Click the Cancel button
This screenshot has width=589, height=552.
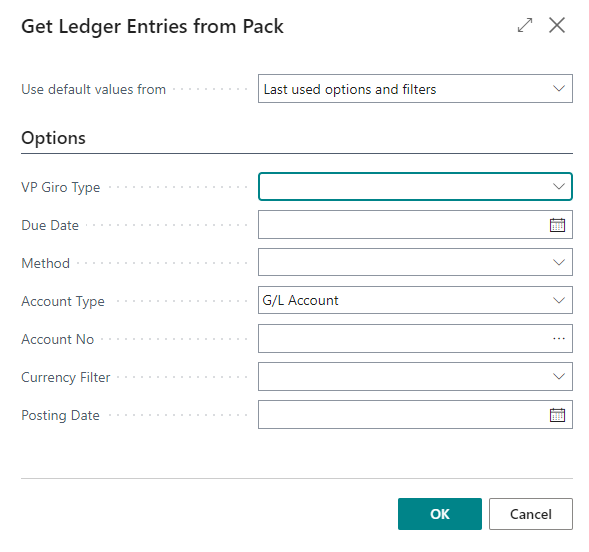(531, 514)
